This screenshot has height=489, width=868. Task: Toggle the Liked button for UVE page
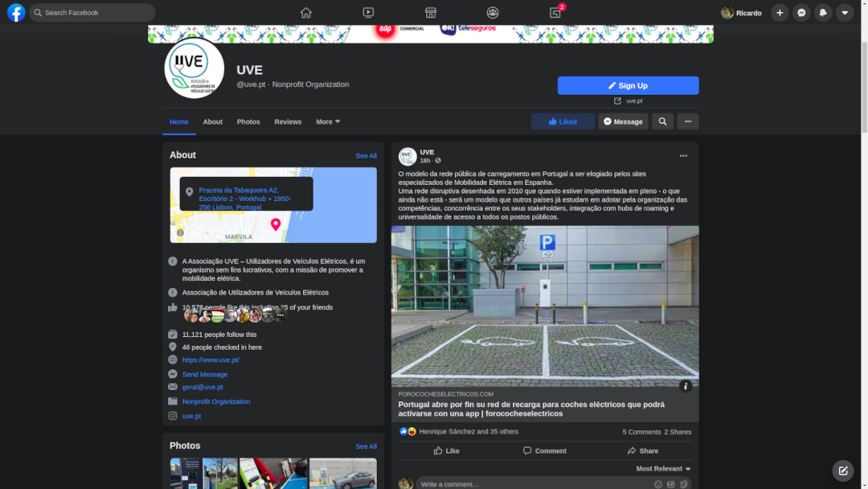click(563, 121)
